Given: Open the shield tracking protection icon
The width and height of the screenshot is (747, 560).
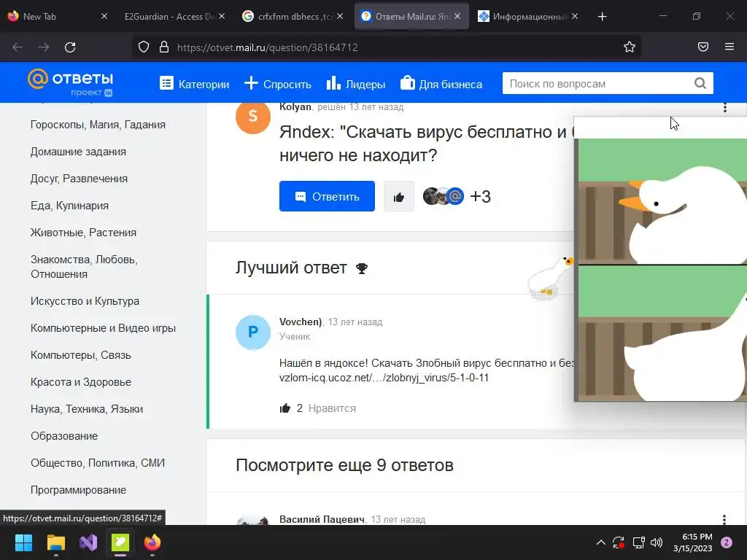Looking at the screenshot, I should [144, 47].
